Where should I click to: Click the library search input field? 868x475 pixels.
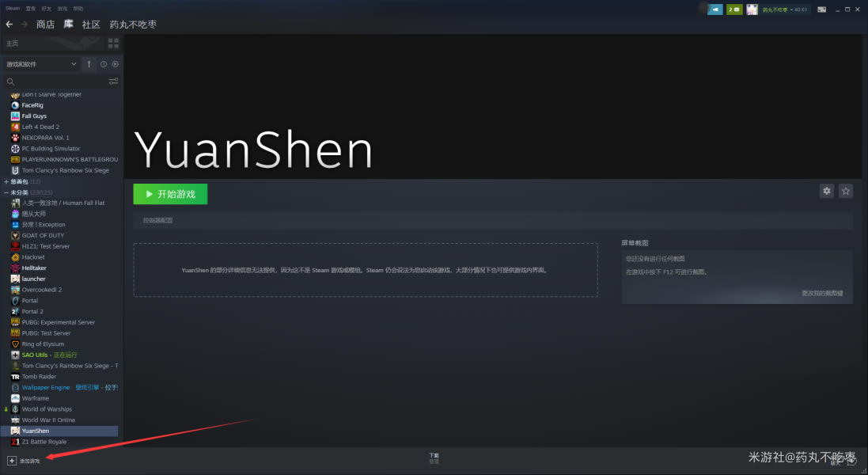pyautogui.click(x=55, y=82)
